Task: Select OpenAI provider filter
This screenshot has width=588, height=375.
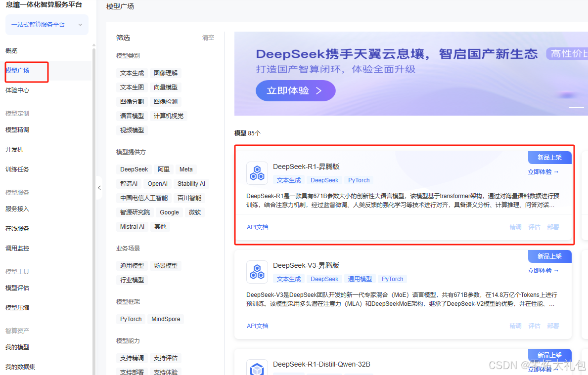Action: click(x=157, y=184)
